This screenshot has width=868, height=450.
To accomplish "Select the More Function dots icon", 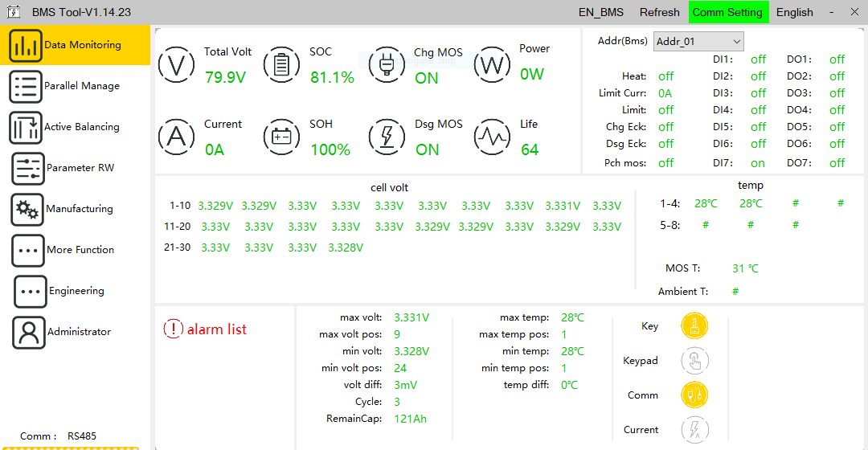I will 27,250.
